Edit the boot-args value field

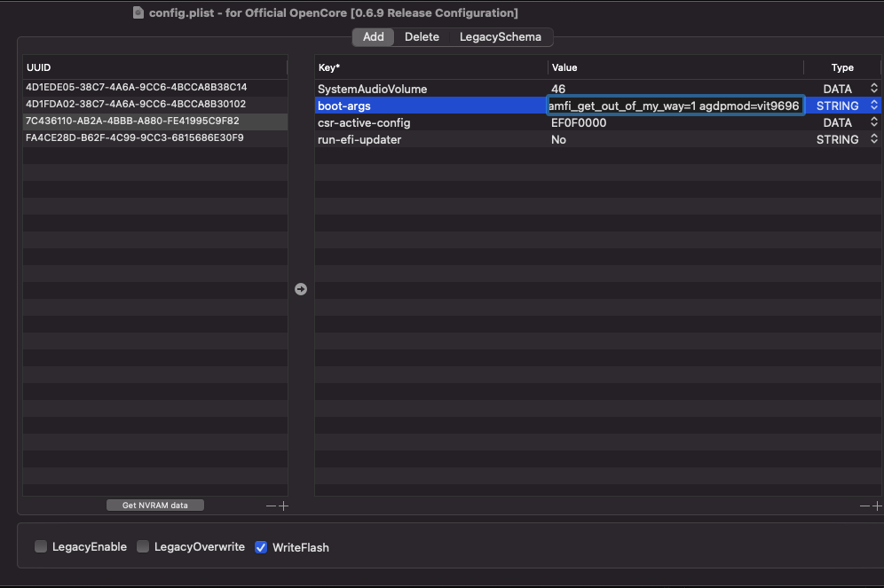(675, 106)
